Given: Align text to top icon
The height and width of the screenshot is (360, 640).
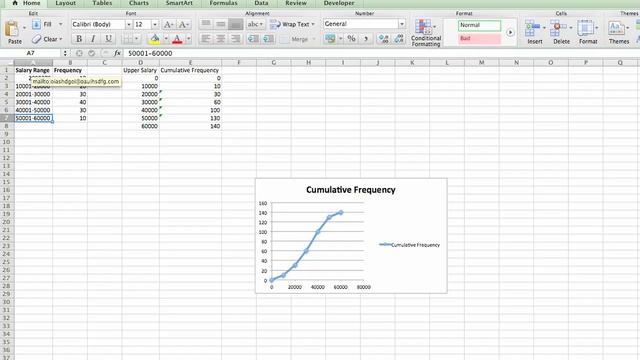Looking at the screenshot, I should point(206,24).
